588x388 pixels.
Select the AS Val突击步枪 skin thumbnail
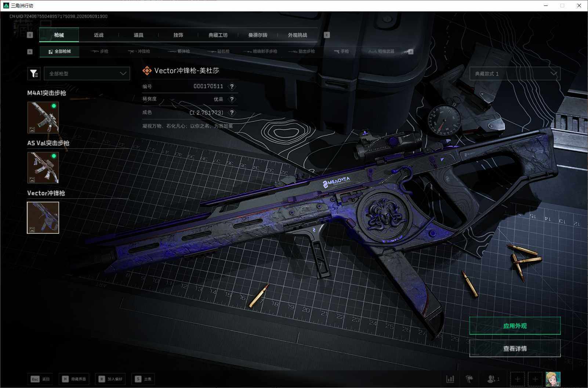click(x=43, y=168)
